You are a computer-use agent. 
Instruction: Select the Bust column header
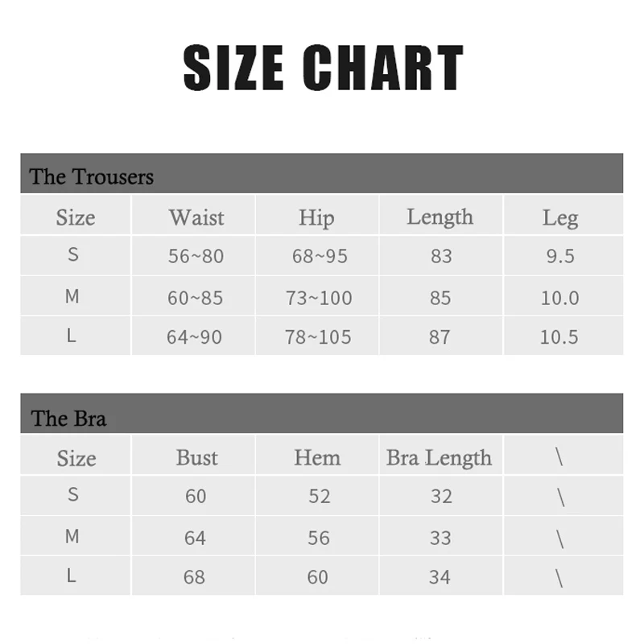point(196,457)
